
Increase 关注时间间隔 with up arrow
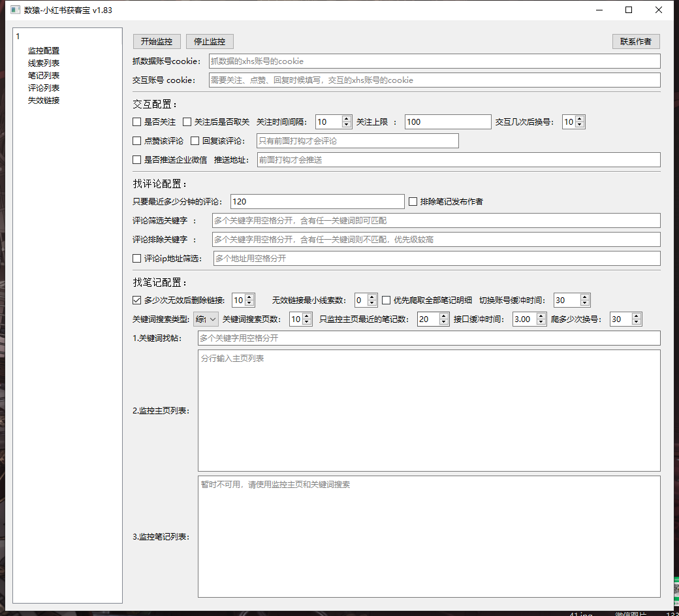[347, 119]
